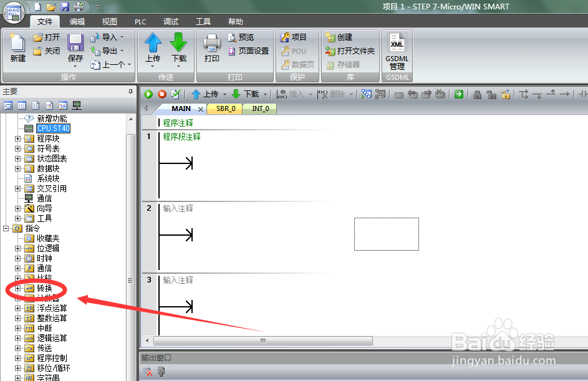Open the 文件 ribbon tab
This screenshot has height=381, width=588.
point(45,22)
